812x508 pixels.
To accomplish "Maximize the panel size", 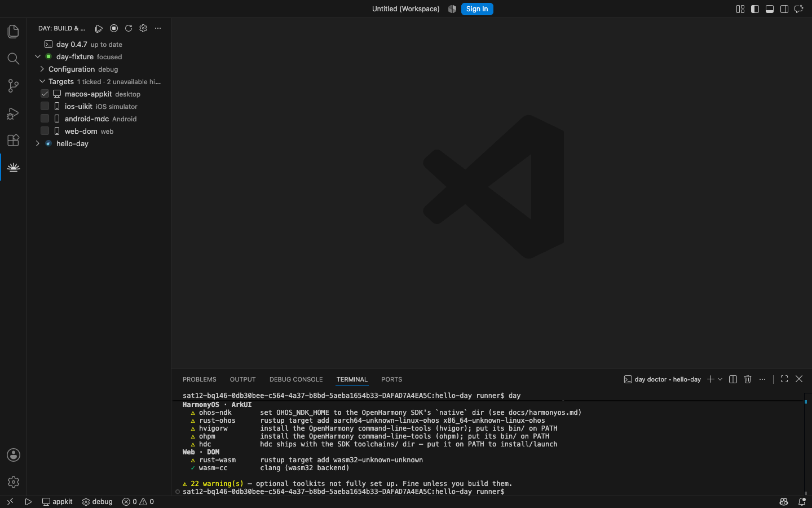I will point(784,379).
